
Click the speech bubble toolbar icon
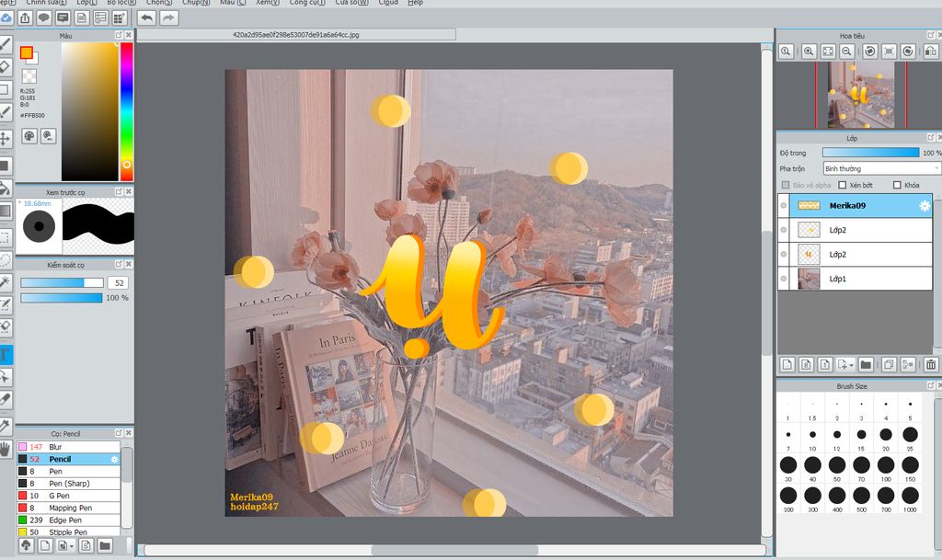tap(44, 18)
